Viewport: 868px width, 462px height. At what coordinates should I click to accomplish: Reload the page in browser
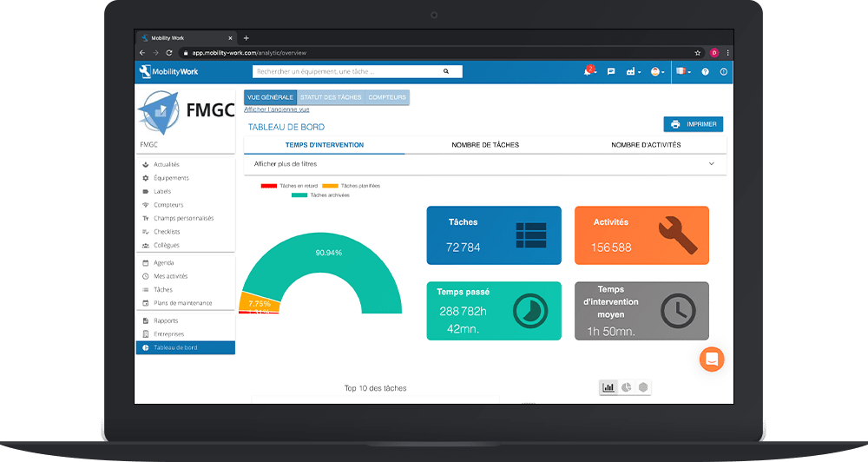pyautogui.click(x=169, y=53)
